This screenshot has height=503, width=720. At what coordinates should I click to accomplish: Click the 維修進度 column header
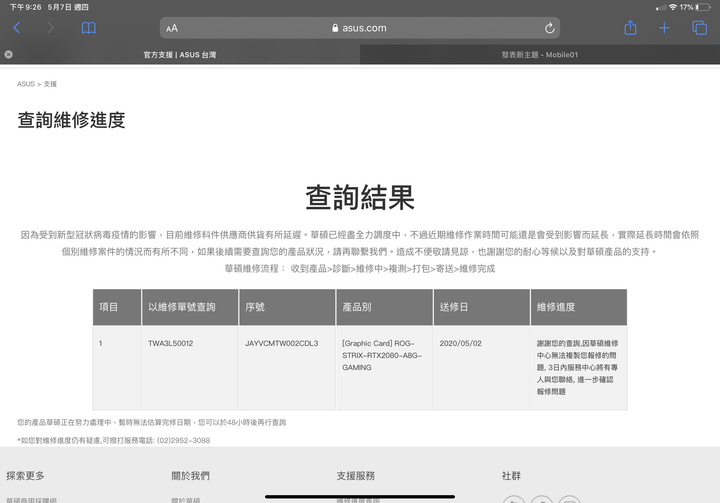click(579, 307)
